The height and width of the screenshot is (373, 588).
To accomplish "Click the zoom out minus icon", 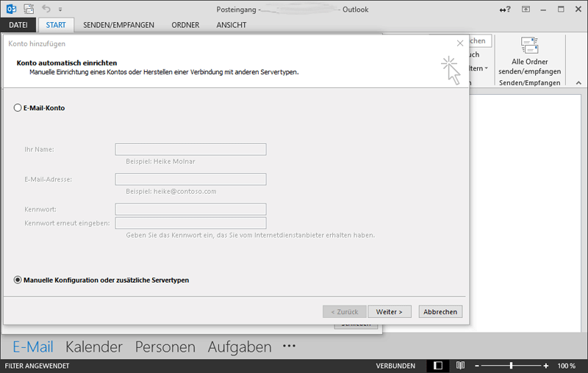I will pyautogui.click(x=477, y=365).
